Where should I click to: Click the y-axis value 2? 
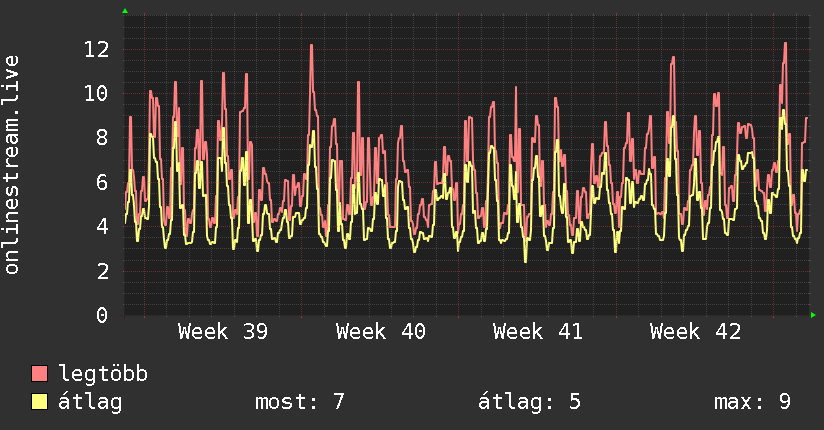[102, 272]
